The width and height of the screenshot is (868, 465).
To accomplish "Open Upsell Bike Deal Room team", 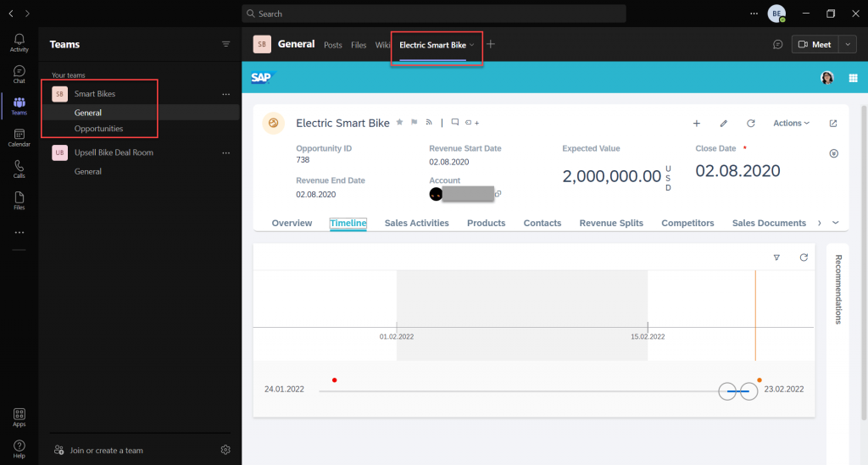I will 114,152.
